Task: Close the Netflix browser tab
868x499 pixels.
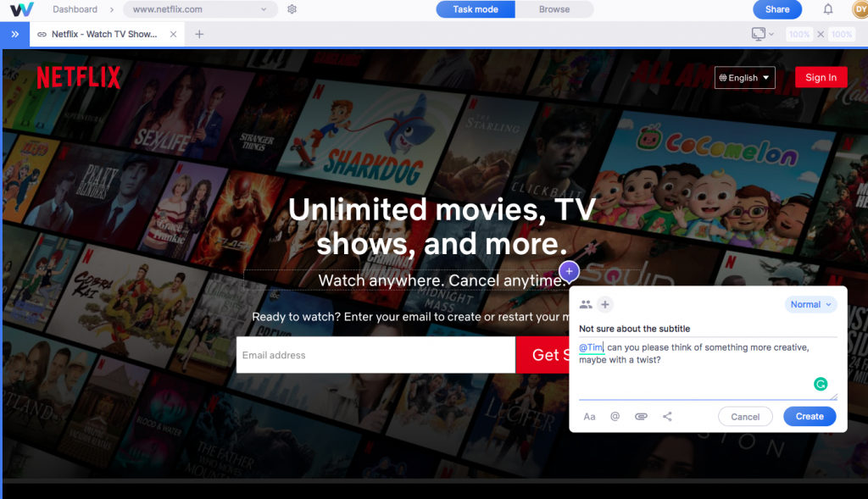Action: (x=173, y=34)
